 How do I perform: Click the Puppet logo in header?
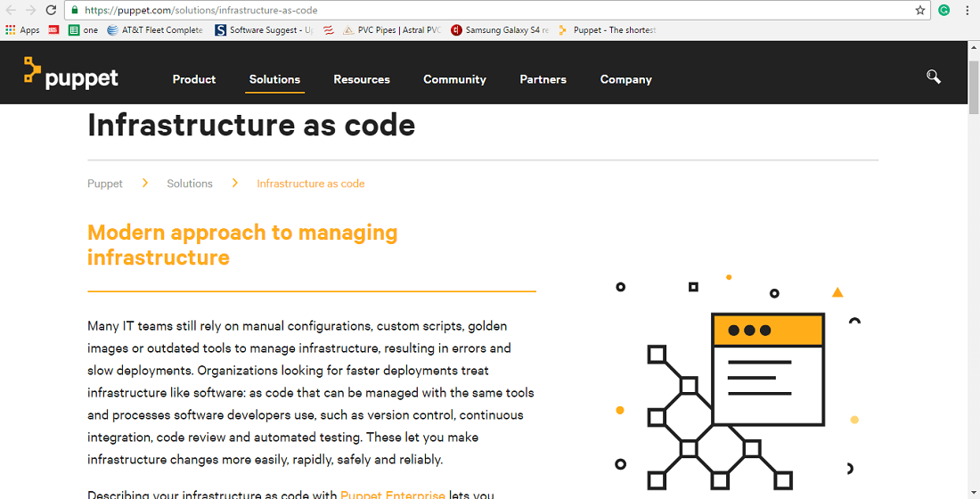coord(70,74)
